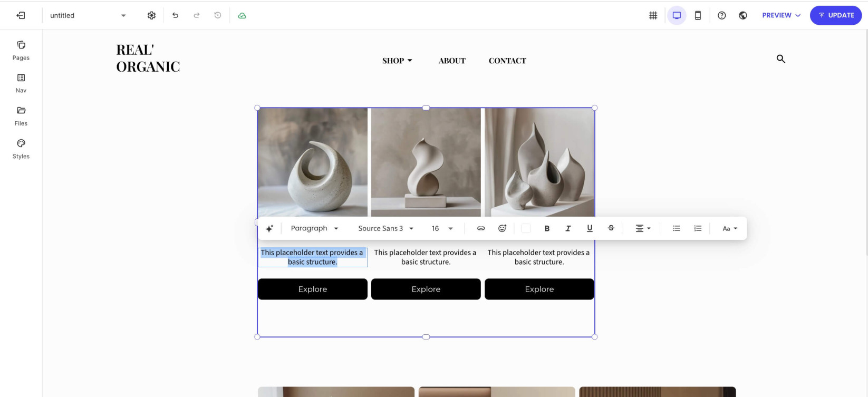Select the swirl sculpture image
Screen dimensions: 868x397
(313, 162)
